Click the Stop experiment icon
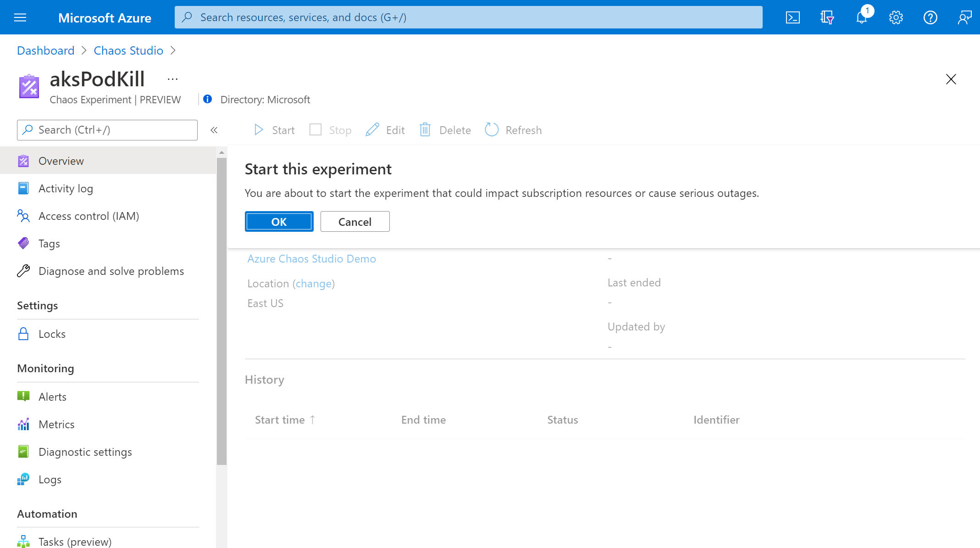Viewport: 980px width, 548px height. point(314,130)
